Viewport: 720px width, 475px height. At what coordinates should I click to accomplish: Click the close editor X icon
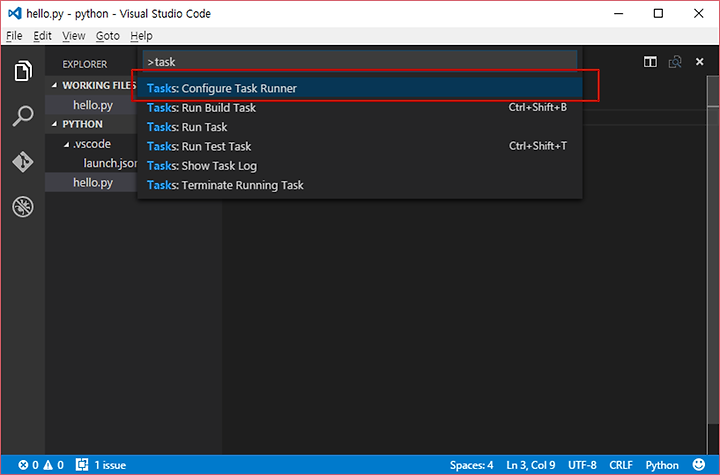[x=702, y=62]
